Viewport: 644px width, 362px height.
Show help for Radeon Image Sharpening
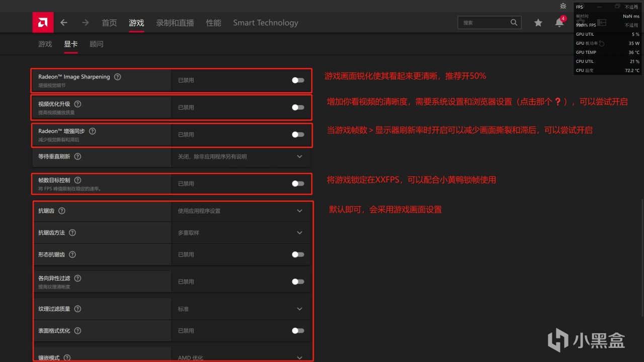[118, 77]
